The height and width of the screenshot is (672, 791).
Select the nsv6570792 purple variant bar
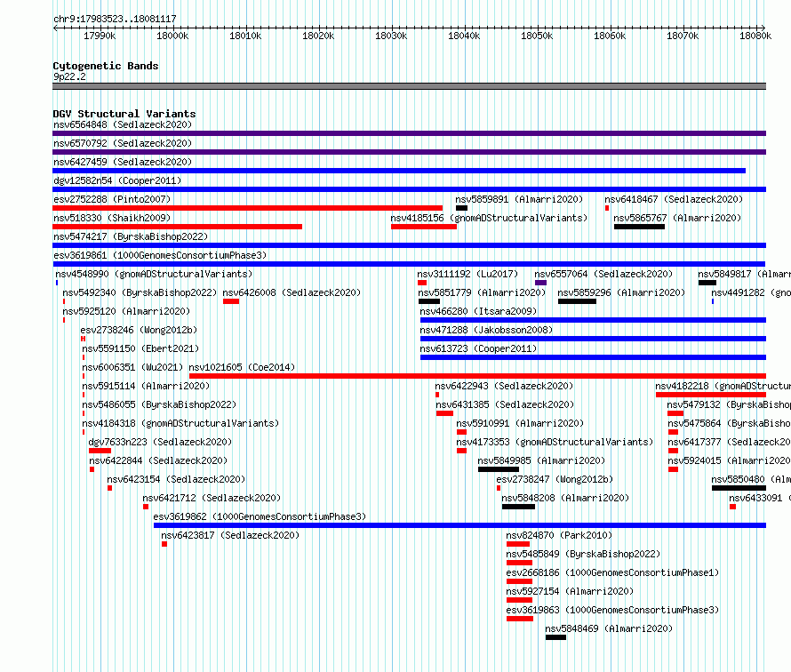tap(409, 152)
